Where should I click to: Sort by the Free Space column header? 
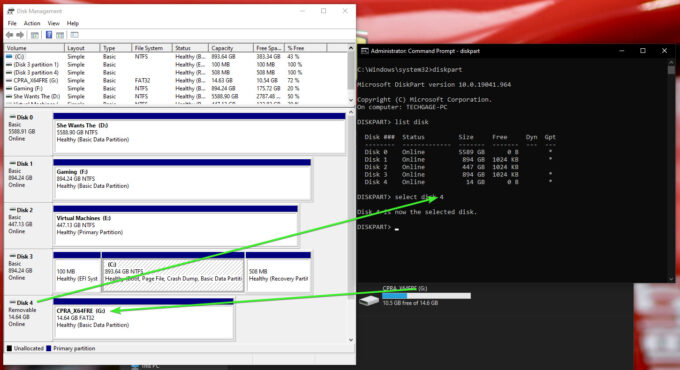pyautogui.click(x=268, y=48)
